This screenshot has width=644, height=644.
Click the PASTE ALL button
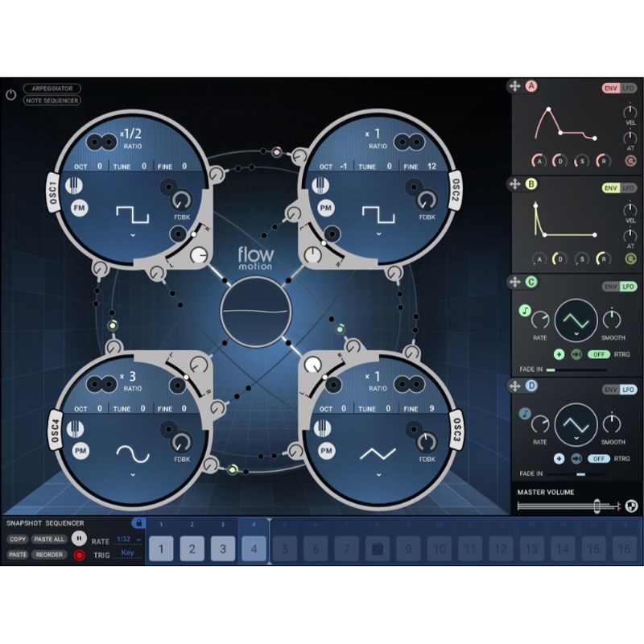(x=49, y=539)
